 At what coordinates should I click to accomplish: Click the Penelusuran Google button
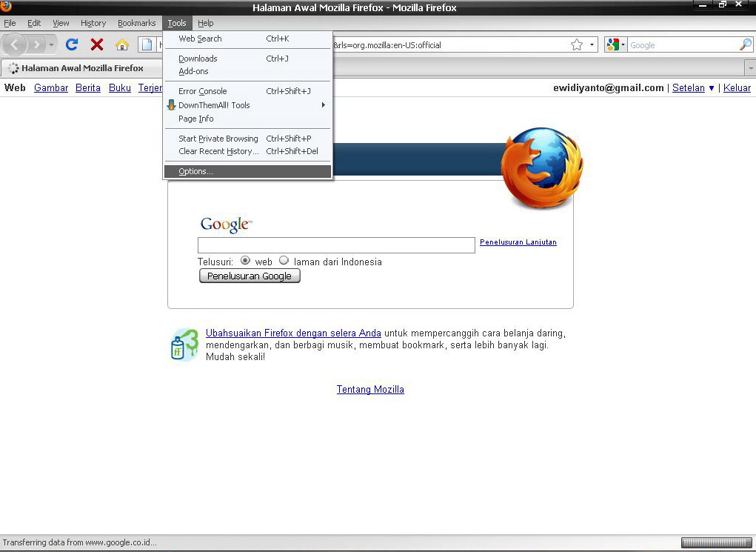pyautogui.click(x=250, y=276)
